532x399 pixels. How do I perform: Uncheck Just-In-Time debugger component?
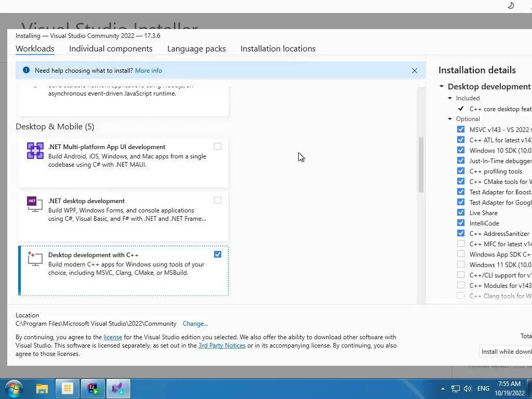pyautogui.click(x=460, y=161)
